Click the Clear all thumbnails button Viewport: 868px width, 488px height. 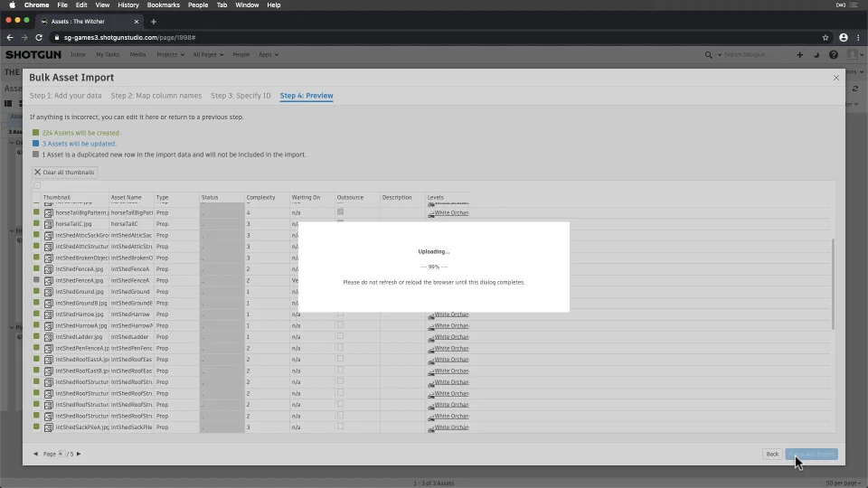click(65, 172)
